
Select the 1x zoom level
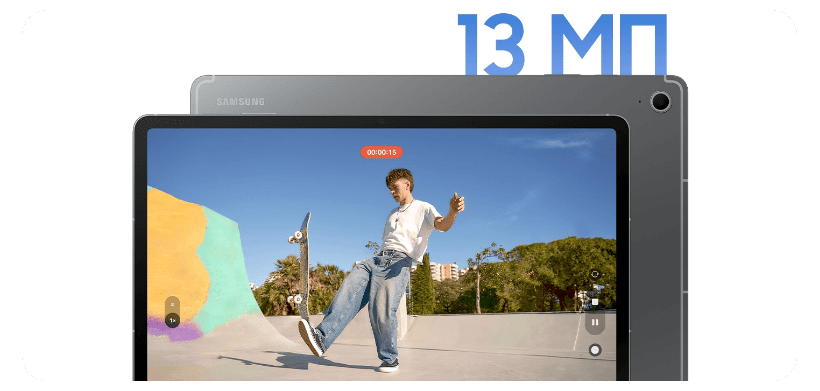coord(172,320)
